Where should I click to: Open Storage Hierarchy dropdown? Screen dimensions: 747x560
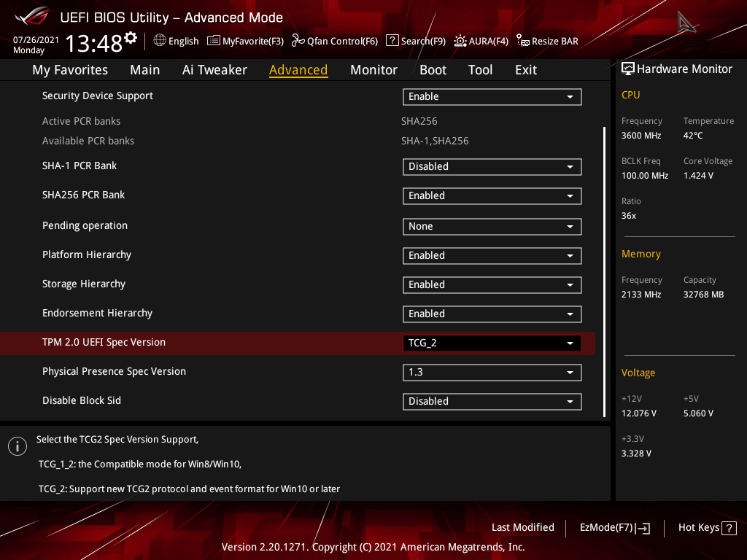[492, 285]
